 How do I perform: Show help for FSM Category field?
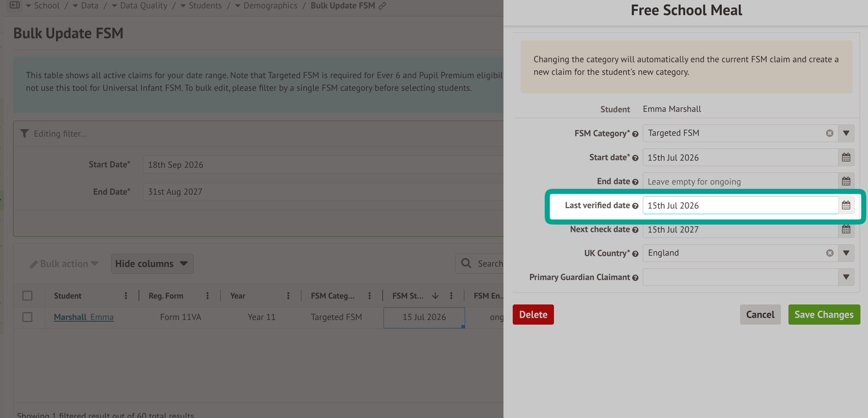click(635, 134)
